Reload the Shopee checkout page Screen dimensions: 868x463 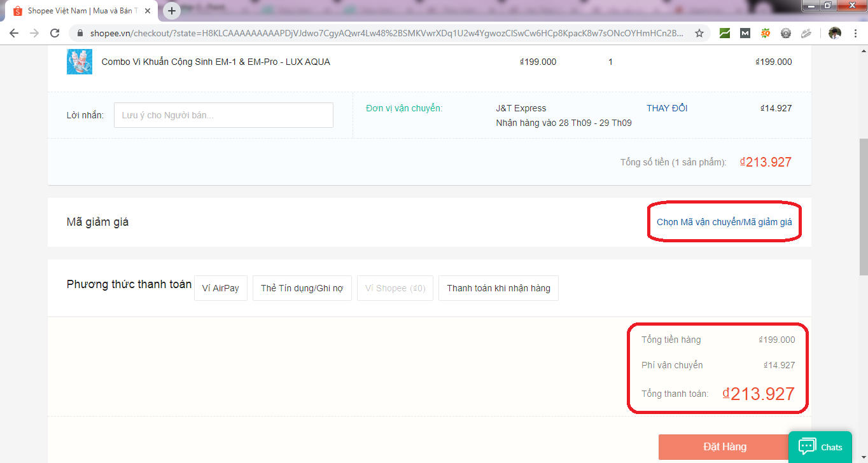(55, 33)
